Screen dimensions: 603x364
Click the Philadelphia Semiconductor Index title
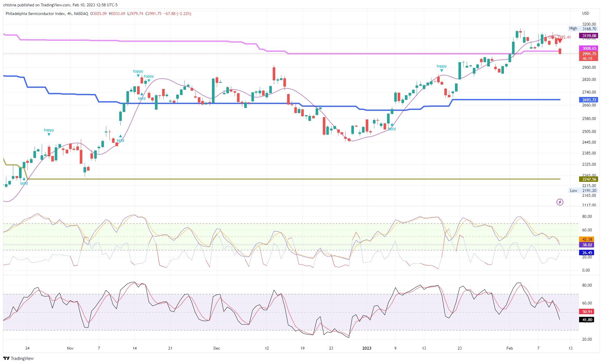[35, 14]
